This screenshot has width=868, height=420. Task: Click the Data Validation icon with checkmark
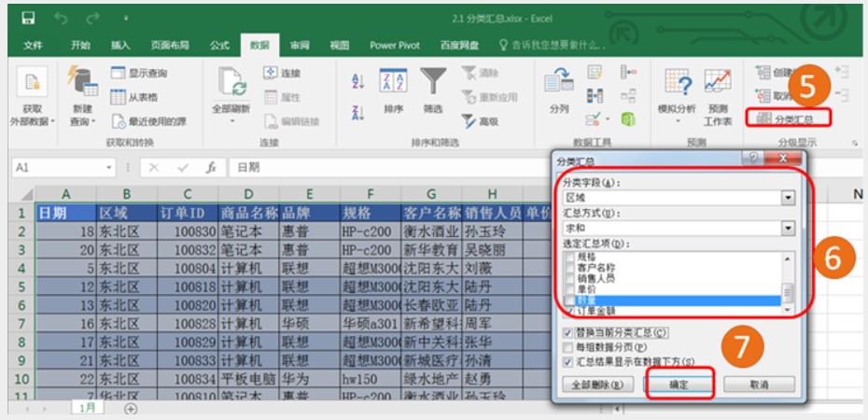(x=593, y=119)
